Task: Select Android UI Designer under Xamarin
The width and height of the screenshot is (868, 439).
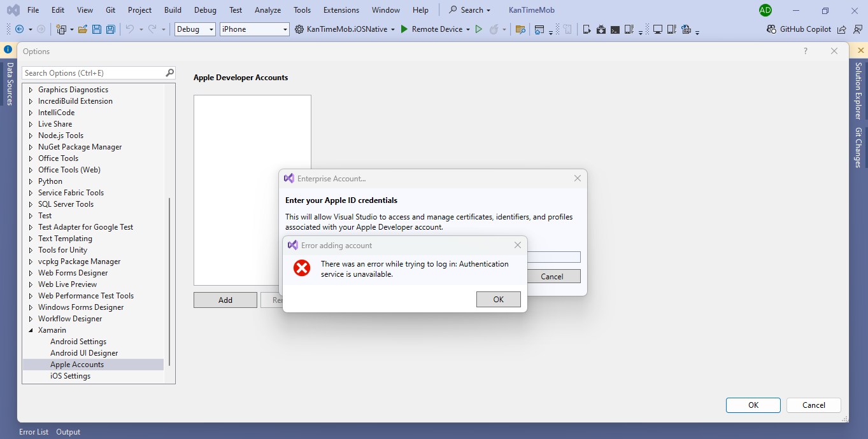Action: click(84, 353)
